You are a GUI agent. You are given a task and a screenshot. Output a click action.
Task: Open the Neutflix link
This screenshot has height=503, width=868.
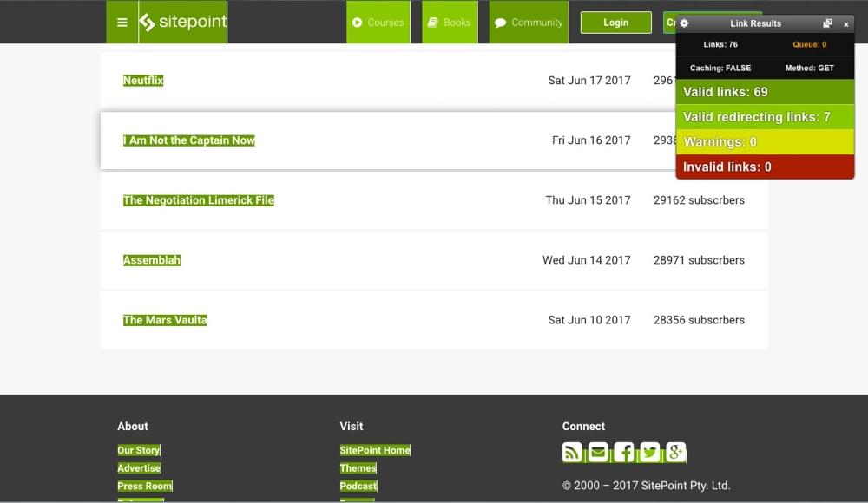click(143, 81)
